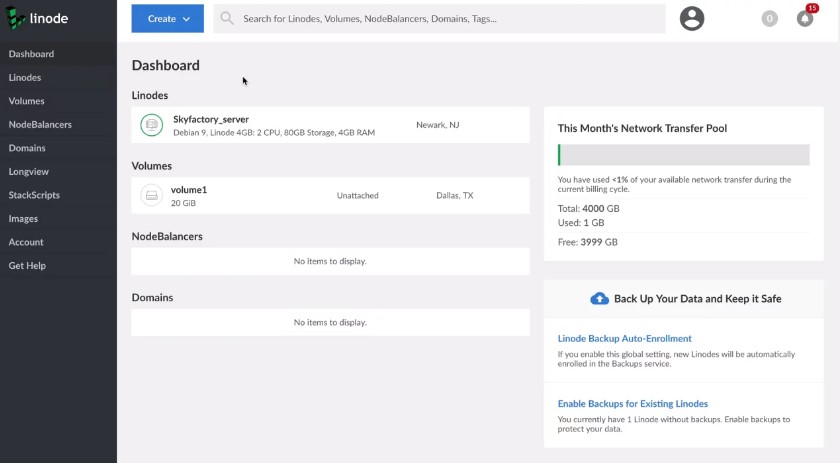Open Images in sidebar
Image resolution: width=840 pixels, height=463 pixels.
[x=23, y=219]
